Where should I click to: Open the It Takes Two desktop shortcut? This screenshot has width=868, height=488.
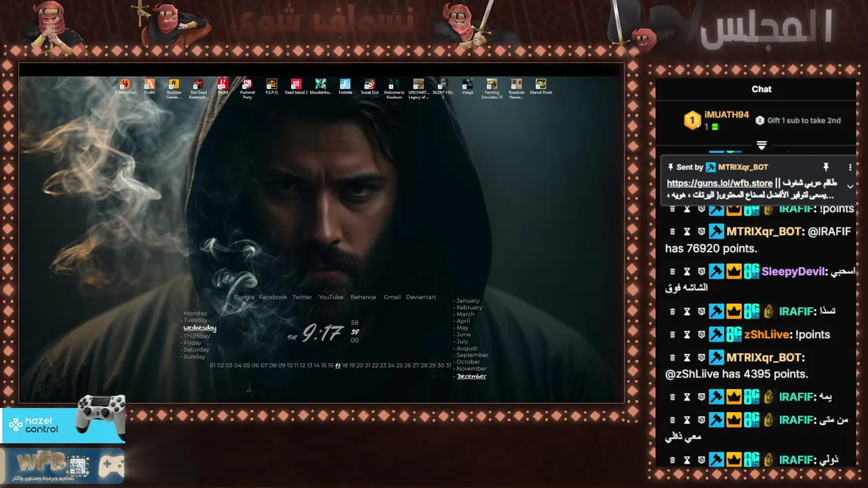pyautogui.click(x=125, y=87)
